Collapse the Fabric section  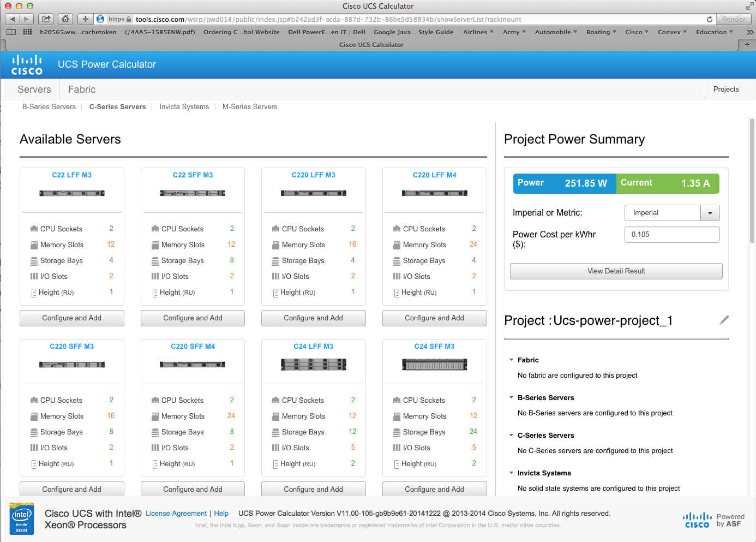coord(511,360)
